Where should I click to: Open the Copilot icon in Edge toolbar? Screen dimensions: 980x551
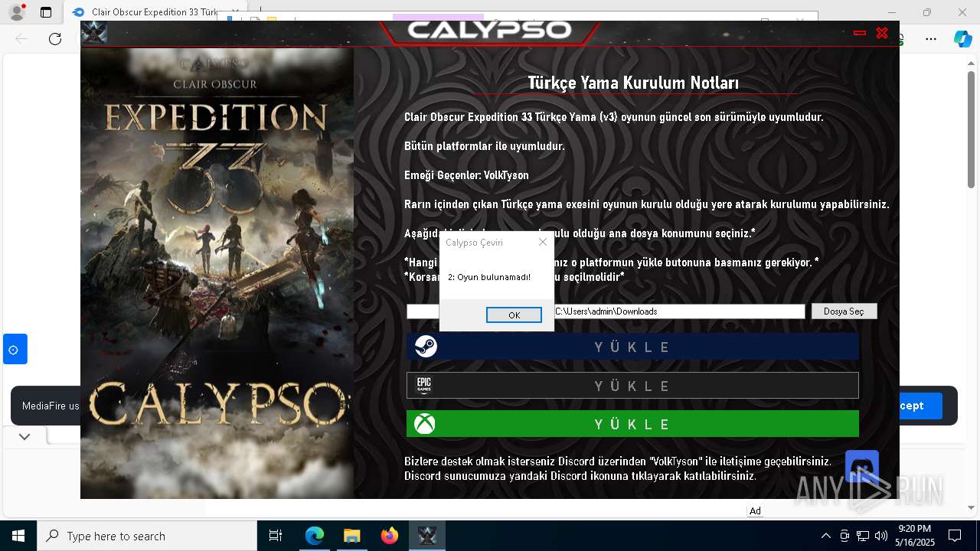coord(962,39)
